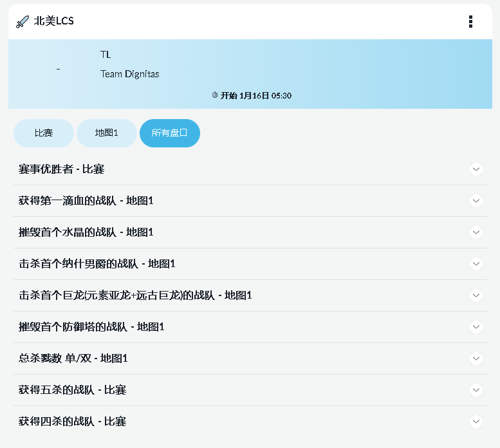Expand the 获得四杀的战队 - 比赛 chevron

[476, 422]
